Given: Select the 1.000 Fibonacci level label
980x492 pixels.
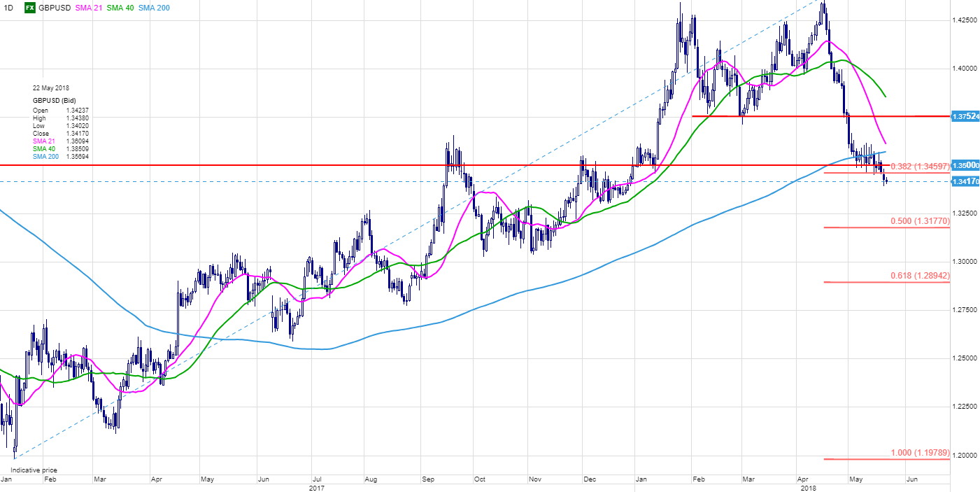Looking at the screenshot, I should [919, 453].
